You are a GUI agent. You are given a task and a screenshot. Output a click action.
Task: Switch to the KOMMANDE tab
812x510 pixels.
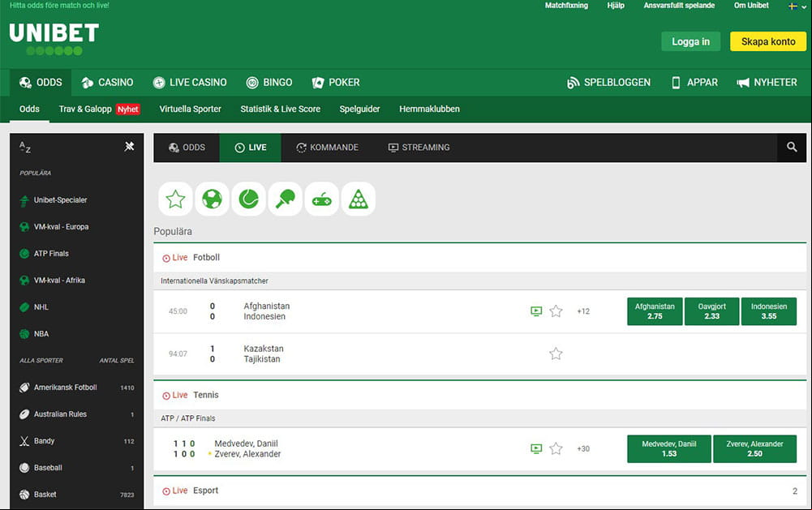pyautogui.click(x=327, y=148)
